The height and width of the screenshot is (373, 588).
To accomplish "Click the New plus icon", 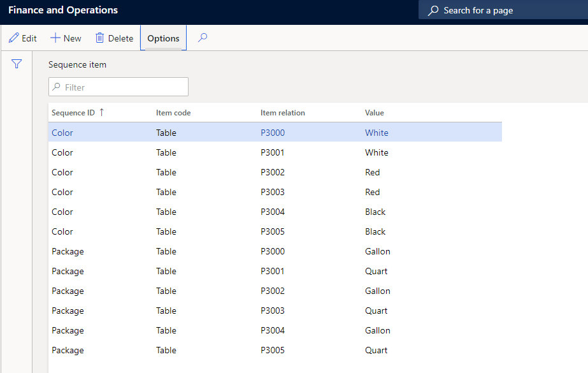I will click(55, 38).
